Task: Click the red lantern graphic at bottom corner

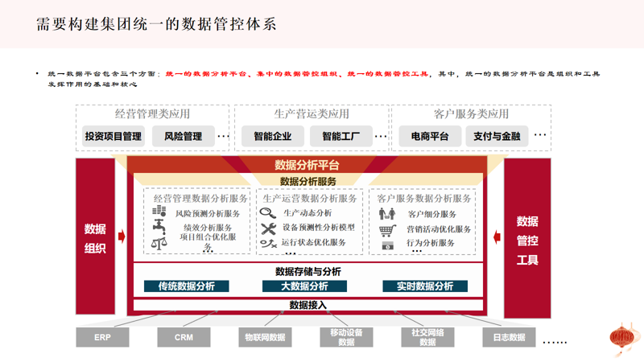Action: point(624,338)
